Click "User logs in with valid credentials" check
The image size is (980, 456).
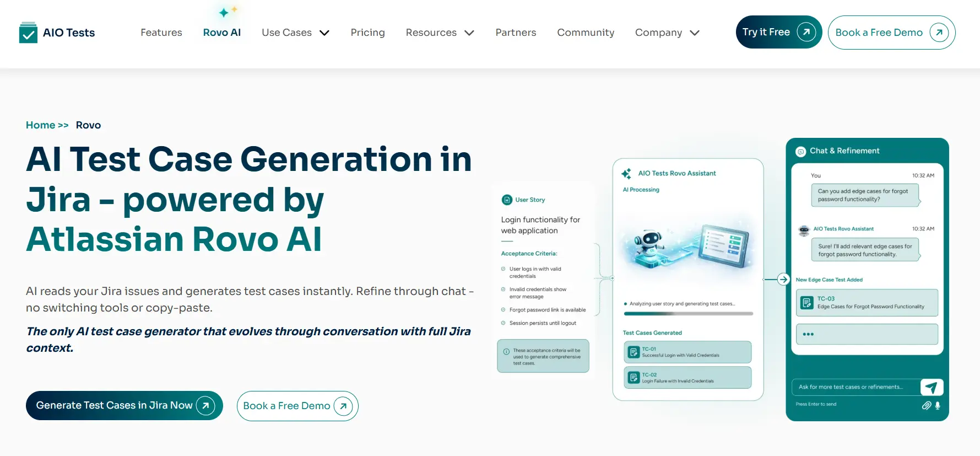[x=503, y=269]
